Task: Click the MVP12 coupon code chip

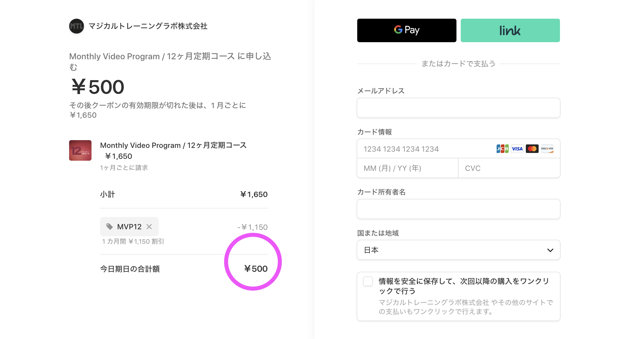Action: 129,227
